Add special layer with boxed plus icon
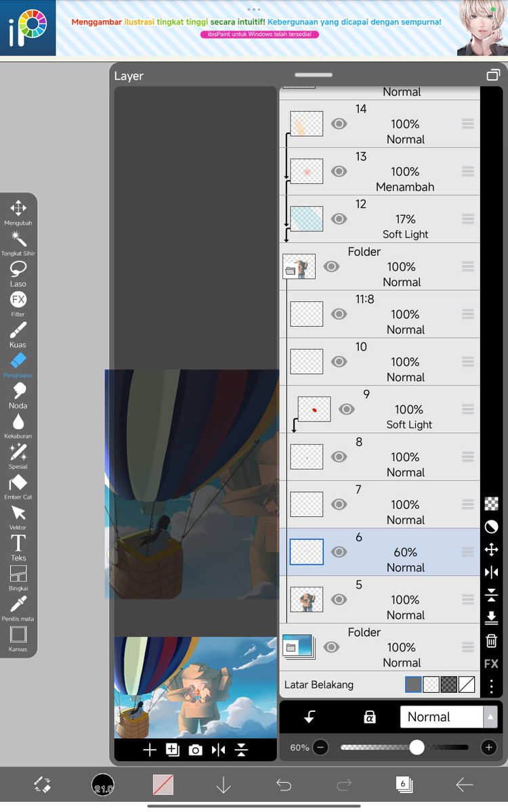 (173, 750)
